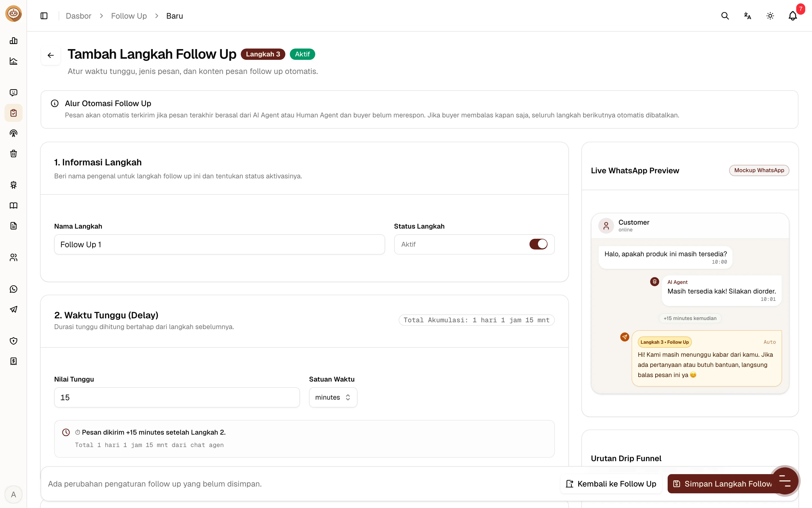Click the app logo avatar
The height and width of the screenshot is (508, 812).
coord(14,14)
